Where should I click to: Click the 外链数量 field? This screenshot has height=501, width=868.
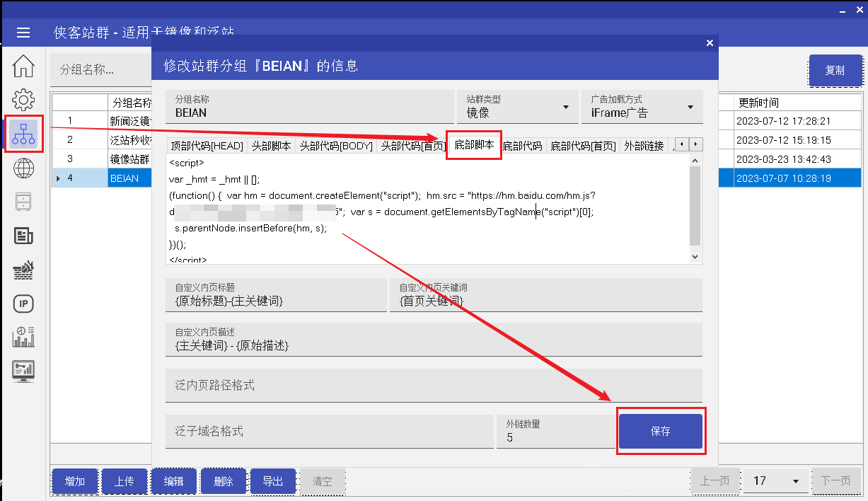coord(557,431)
